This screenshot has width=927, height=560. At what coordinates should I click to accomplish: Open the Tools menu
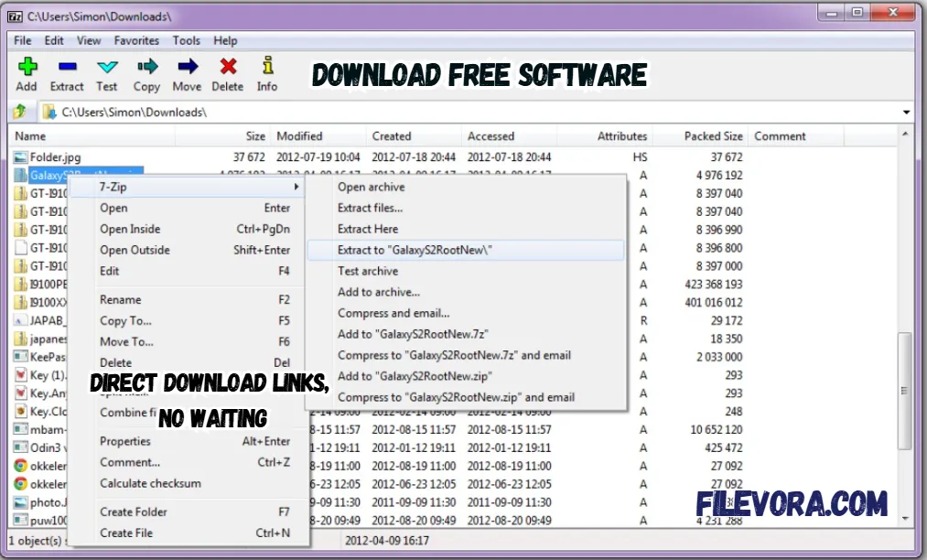pos(187,40)
